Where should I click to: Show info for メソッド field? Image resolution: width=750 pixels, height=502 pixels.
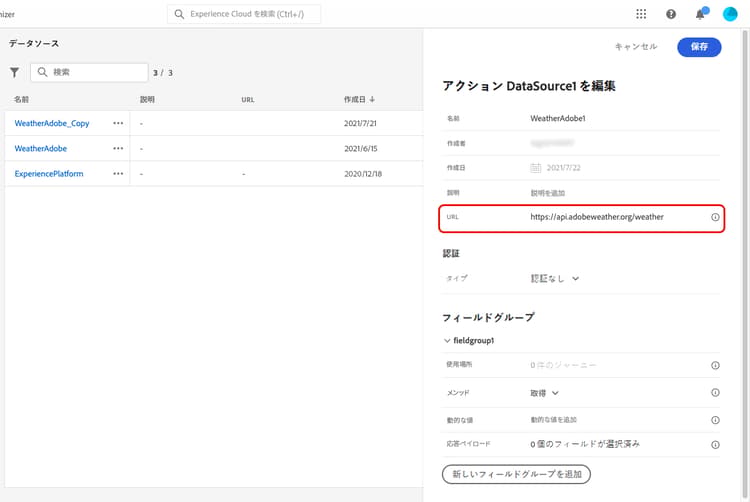(x=715, y=393)
